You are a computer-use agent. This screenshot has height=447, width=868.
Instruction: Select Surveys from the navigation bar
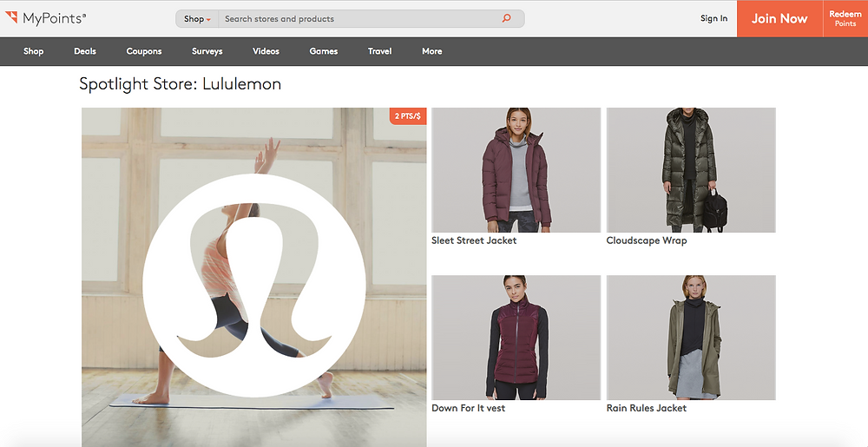pos(207,51)
